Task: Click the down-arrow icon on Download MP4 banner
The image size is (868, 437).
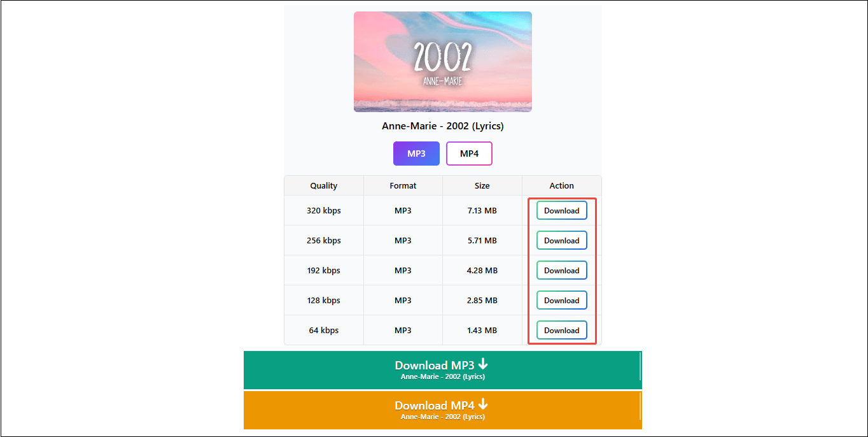Action: point(483,405)
